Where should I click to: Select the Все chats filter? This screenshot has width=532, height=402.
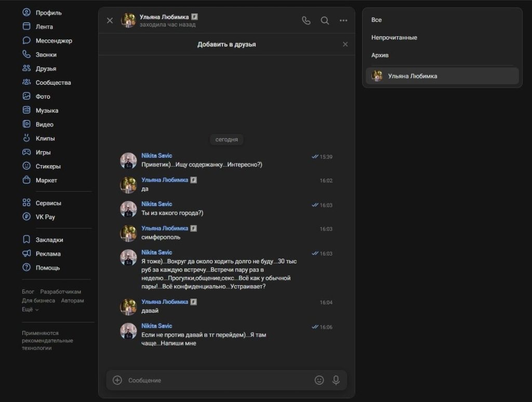pyautogui.click(x=377, y=20)
